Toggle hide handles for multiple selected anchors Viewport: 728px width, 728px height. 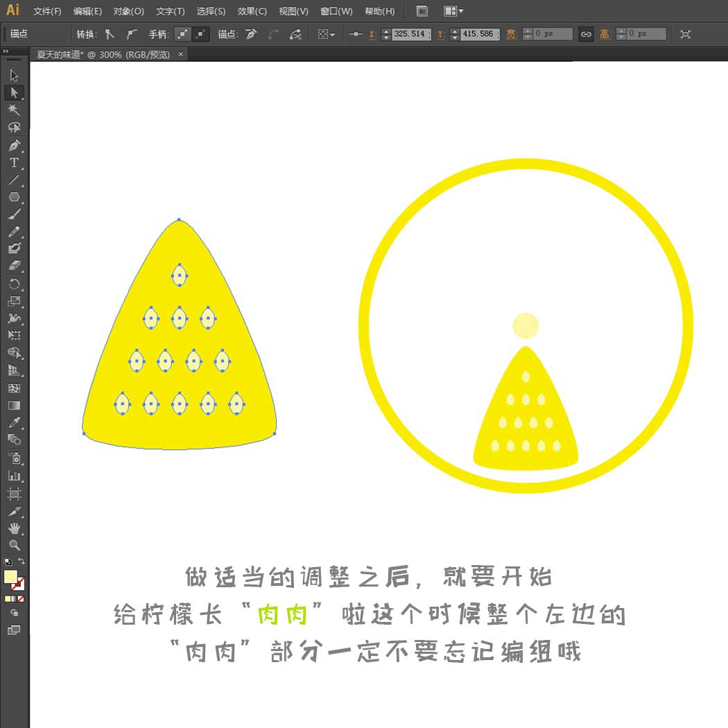pos(200,35)
